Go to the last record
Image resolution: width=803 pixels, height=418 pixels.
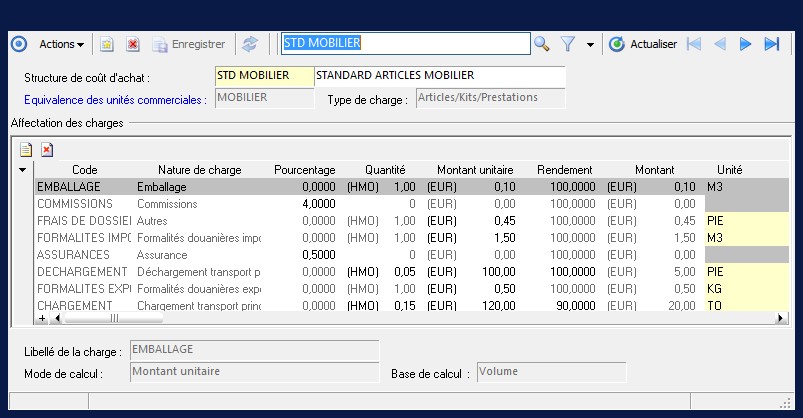pos(772,44)
